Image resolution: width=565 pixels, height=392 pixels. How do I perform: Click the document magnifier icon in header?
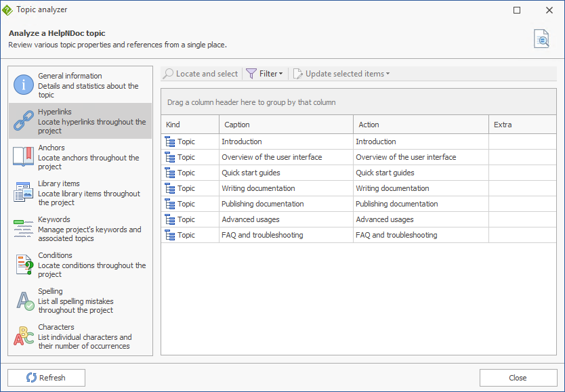tap(541, 39)
